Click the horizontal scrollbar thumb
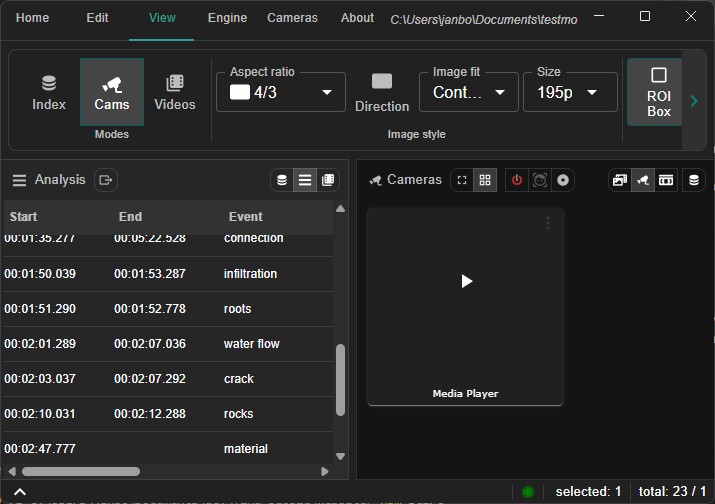 81,471
